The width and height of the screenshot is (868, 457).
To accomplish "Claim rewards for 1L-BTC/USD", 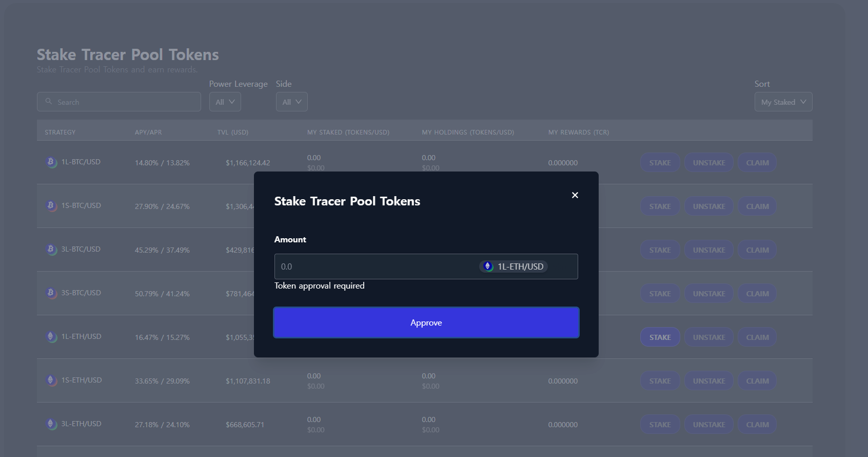I will (x=757, y=163).
